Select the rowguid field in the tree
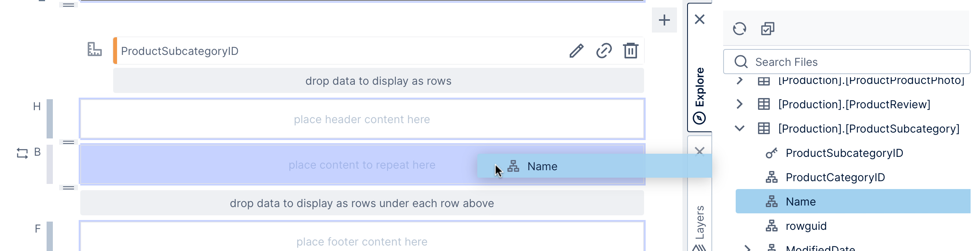Image resolution: width=980 pixels, height=251 pixels. click(806, 226)
